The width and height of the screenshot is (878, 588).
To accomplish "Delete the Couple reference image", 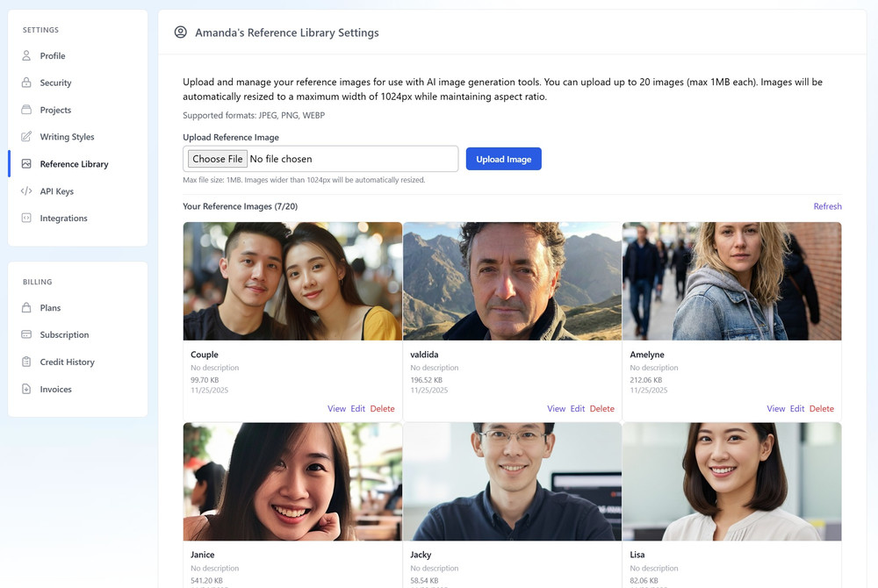I will coord(382,408).
